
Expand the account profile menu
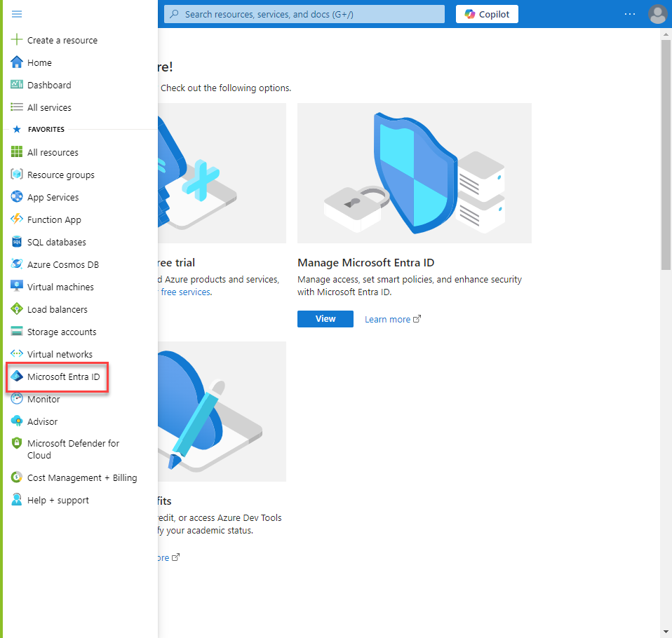(x=657, y=14)
